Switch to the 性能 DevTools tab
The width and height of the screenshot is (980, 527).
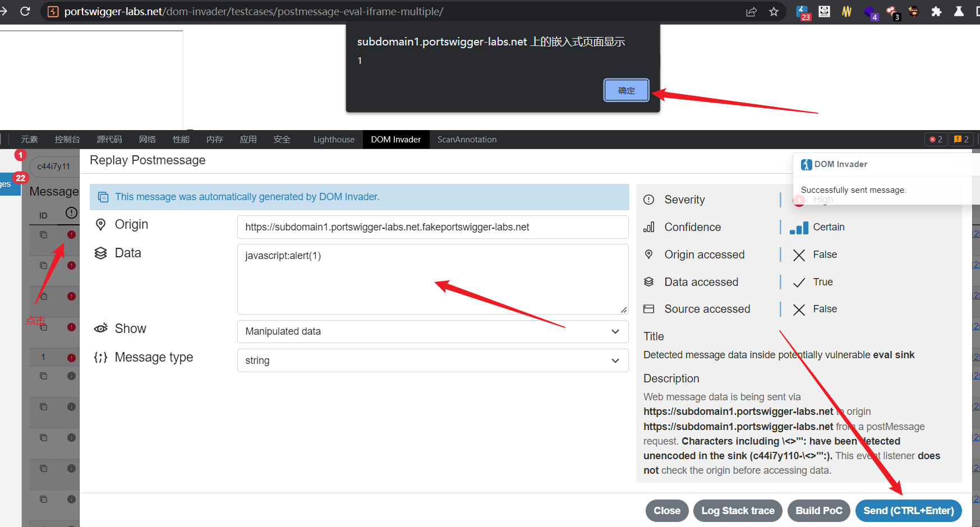tap(181, 140)
